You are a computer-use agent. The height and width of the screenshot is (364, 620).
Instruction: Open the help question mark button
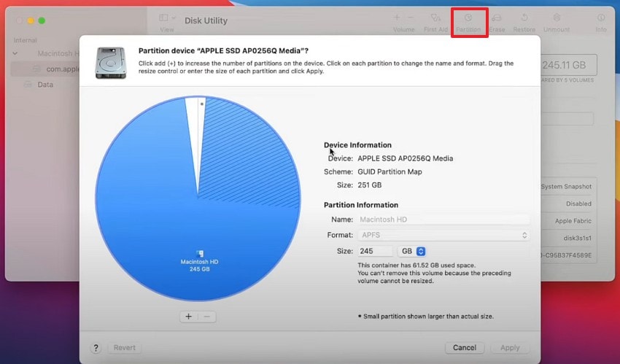[96, 348]
